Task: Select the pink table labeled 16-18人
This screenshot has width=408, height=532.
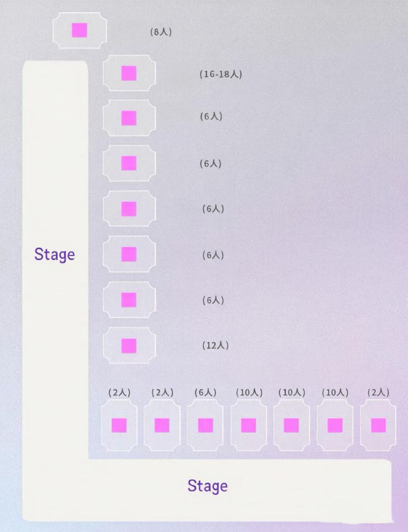Action: click(x=129, y=74)
